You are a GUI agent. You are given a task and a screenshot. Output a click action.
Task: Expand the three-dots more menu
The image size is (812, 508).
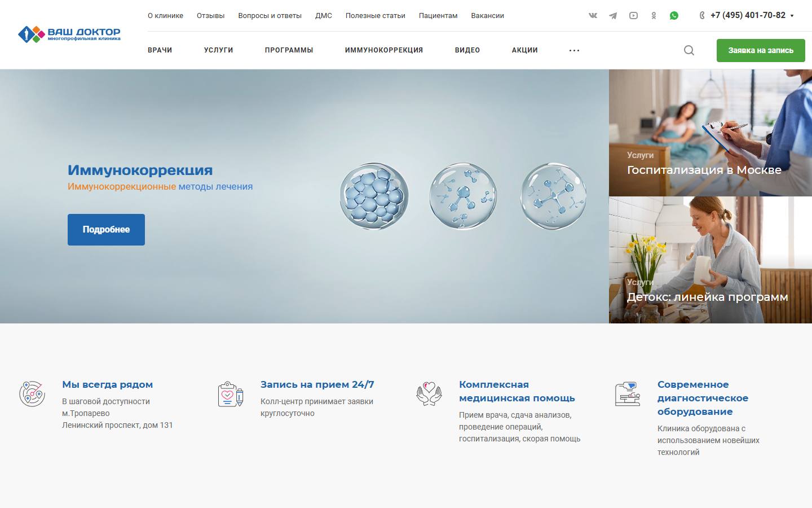click(x=574, y=50)
